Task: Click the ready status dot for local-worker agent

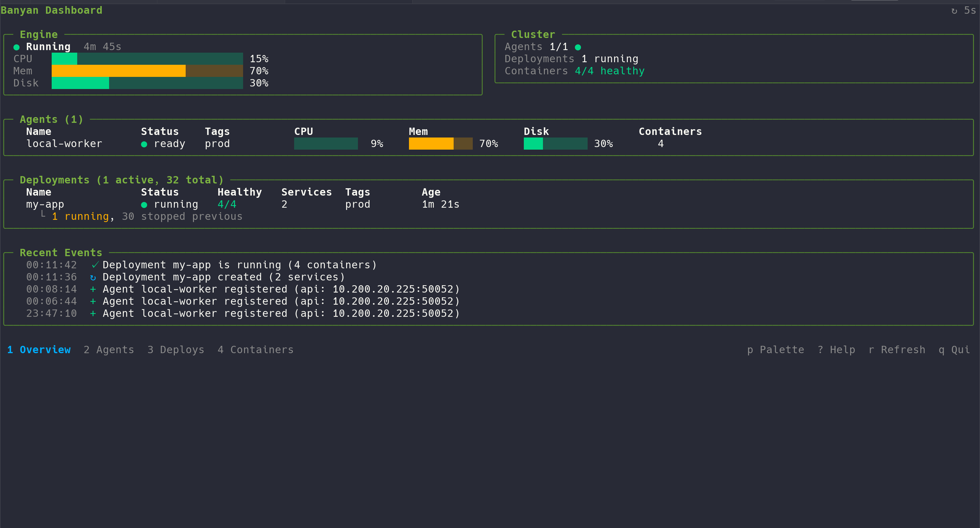Action: click(144, 144)
